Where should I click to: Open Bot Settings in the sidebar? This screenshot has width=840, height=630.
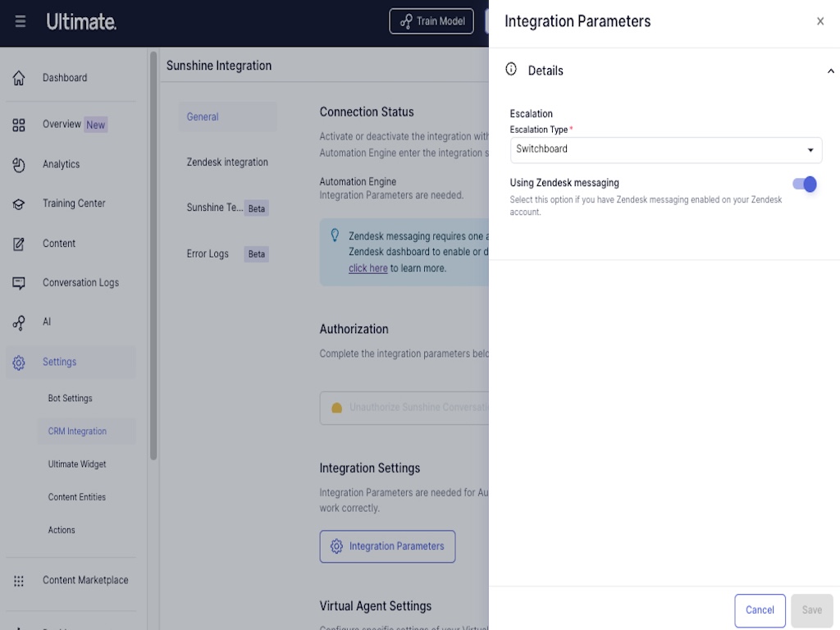71,399
